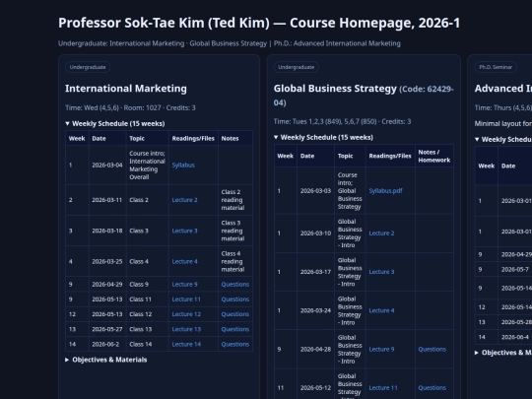Open Questions link for Class 12
The height and width of the screenshot is (399, 532).
point(235,314)
